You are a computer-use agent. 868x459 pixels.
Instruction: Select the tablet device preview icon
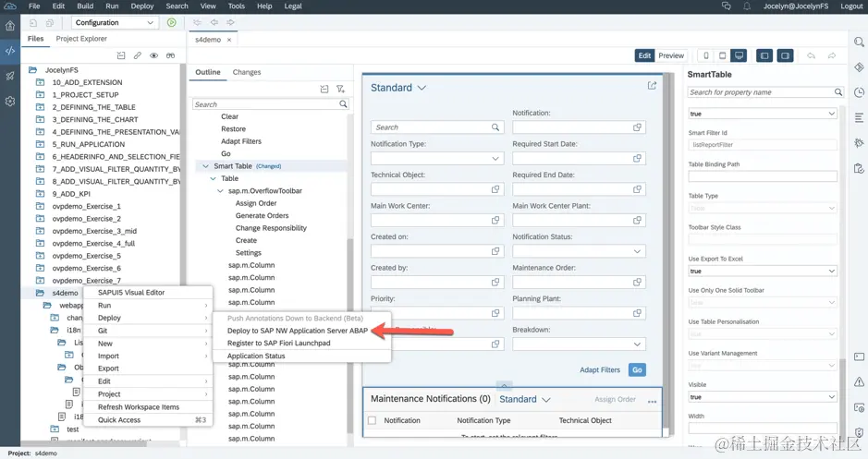click(x=723, y=55)
